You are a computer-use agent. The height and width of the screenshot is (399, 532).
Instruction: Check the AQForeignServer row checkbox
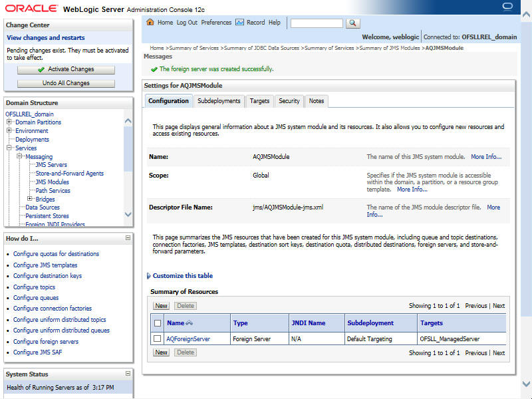pyautogui.click(x=157, y=338)
